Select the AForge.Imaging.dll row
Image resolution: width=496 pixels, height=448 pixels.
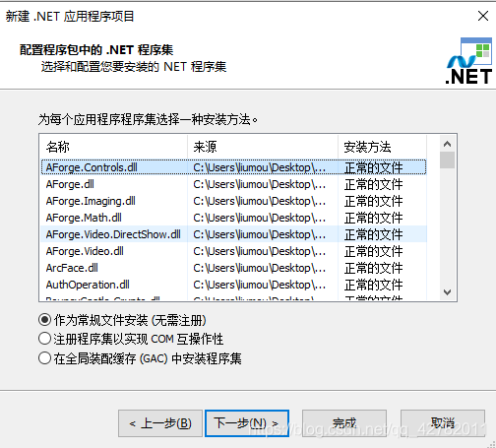233,201
